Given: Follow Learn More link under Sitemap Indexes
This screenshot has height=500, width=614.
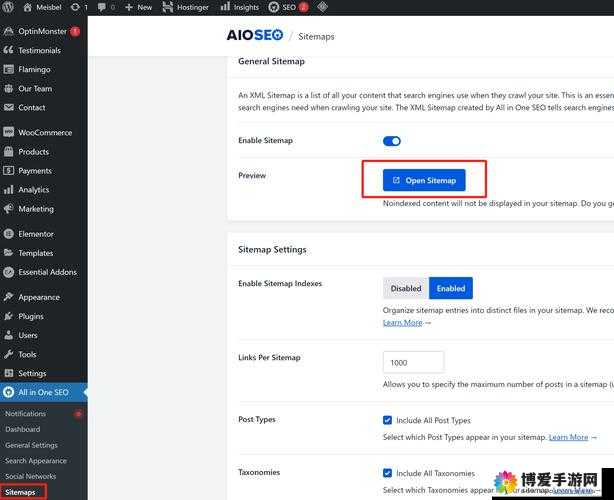Looking at the screenshot, I should (x=403, y=323).
